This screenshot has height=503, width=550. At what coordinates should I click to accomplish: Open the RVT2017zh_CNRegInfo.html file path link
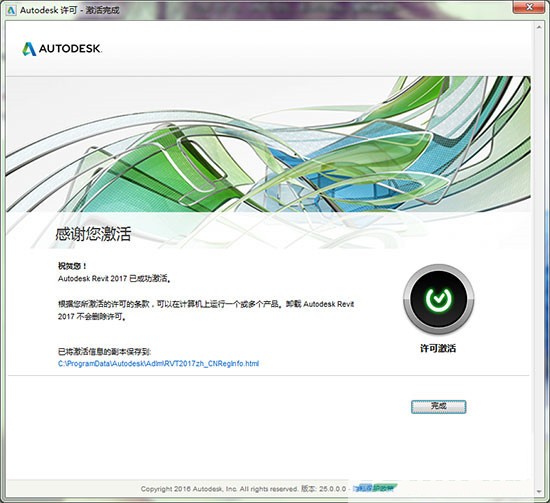[x=158, y=363]
